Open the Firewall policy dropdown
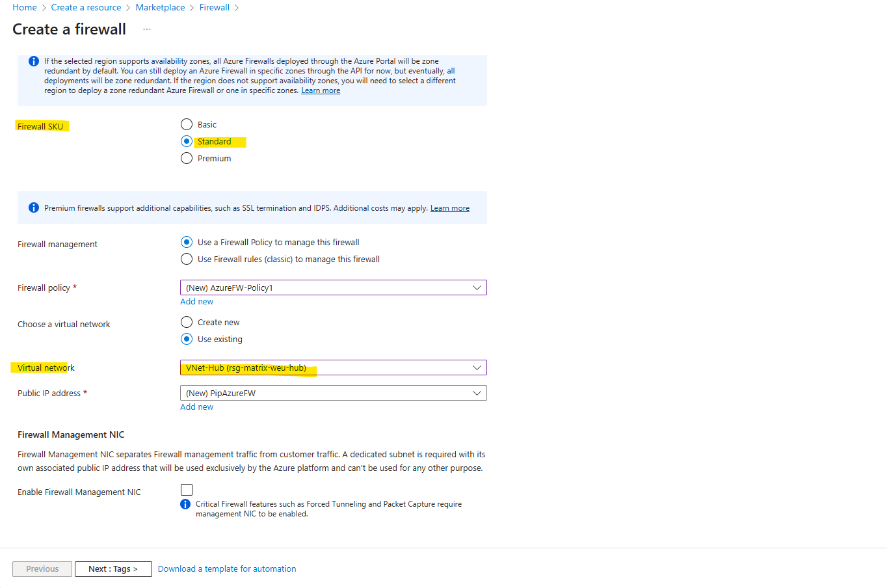The width and height of the screenshot is (887, 588). [333, 287]
